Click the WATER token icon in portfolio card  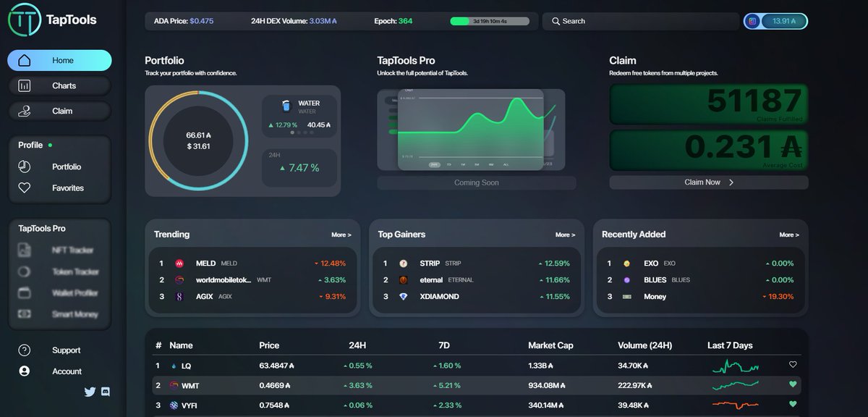pyautogui.click(x=286, y=106)
